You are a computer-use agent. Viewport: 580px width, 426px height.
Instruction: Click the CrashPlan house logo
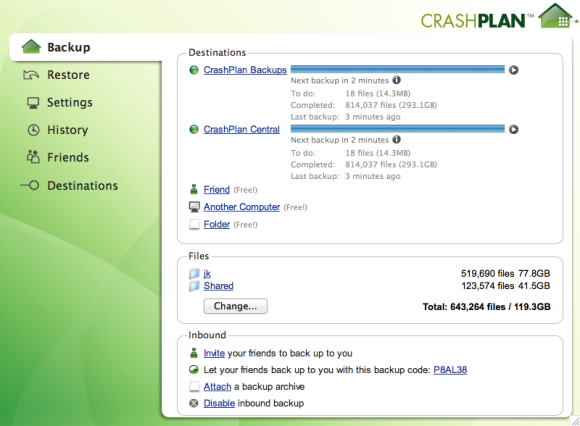tap(557, 16)
